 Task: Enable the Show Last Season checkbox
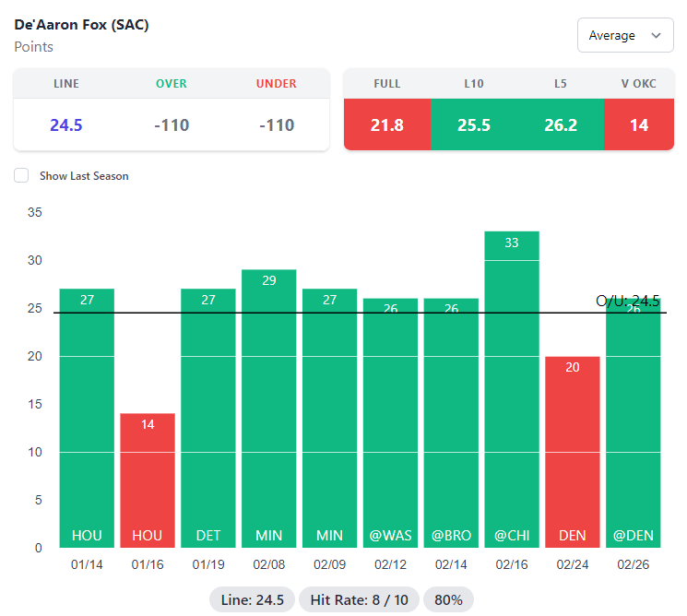(21, 175)
